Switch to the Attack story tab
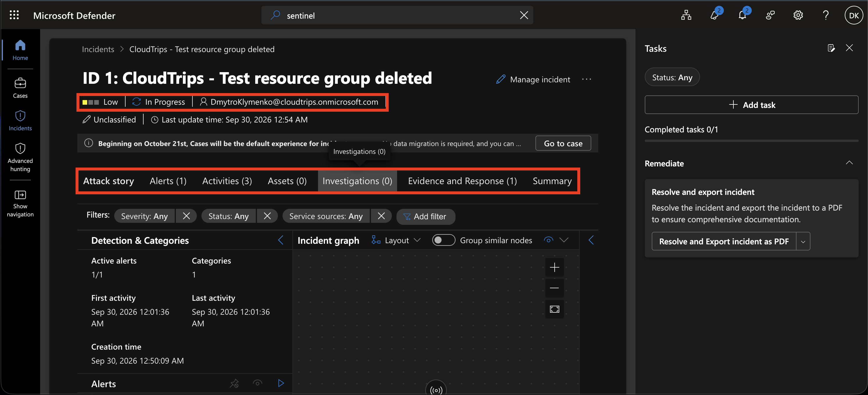868x395 pixels. tap(108, 181)
